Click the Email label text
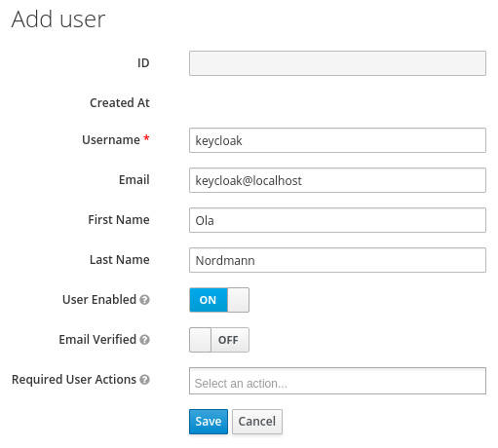Screen dimensions: 498x448 134,179
